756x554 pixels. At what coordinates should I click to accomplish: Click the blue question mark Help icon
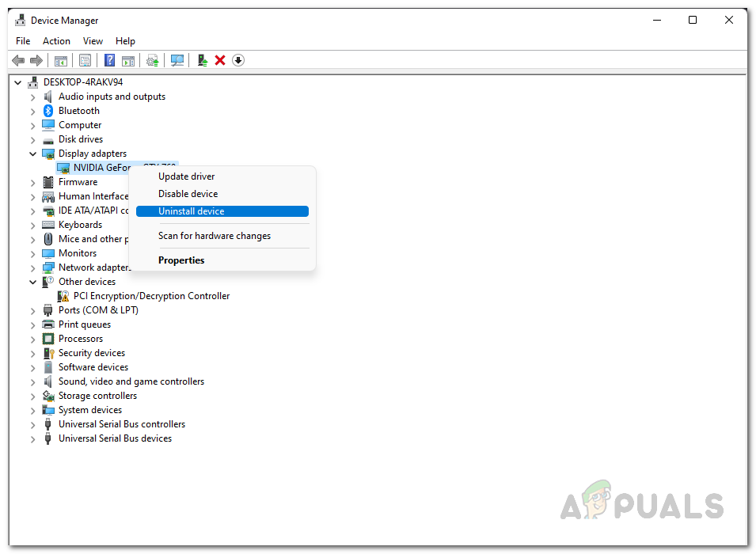click(110, 60)
